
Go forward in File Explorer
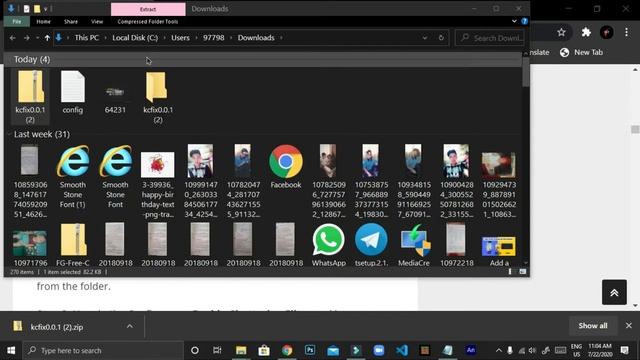(27, 38)
